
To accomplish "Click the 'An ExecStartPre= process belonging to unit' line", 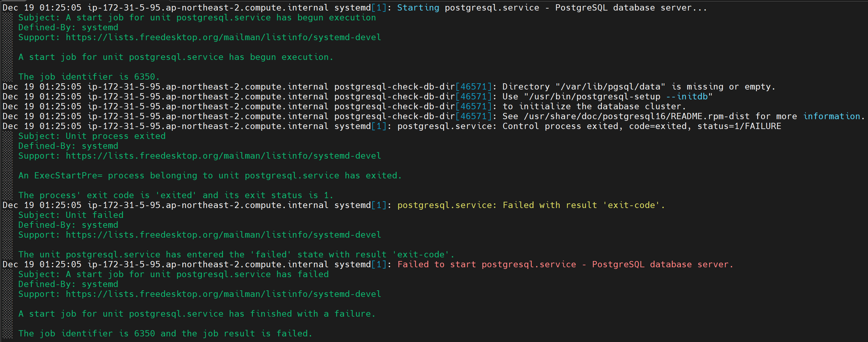I will tap(210, 175).
